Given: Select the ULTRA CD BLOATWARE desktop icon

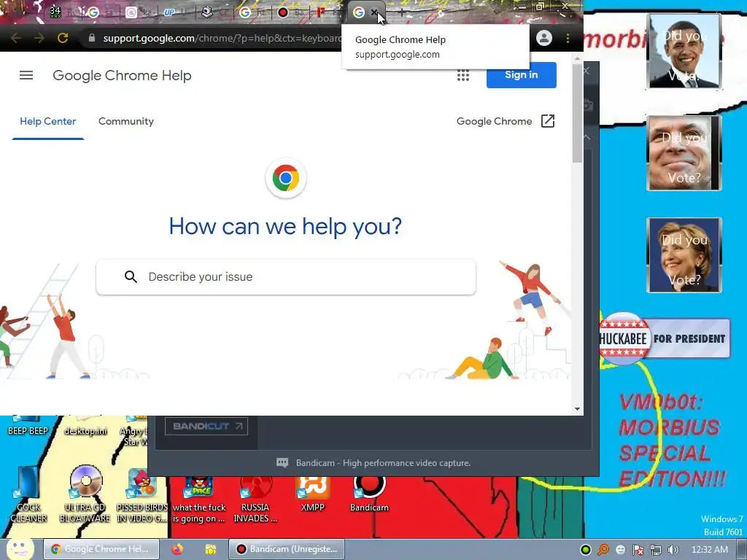Looking at the screenshot, I should point(85,494).
